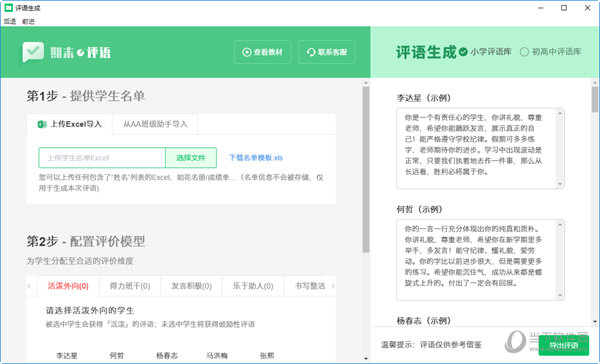The width and height of the screenshot is (600, 364).
Task: Select 小学评语库 radio option
Action: (485, 52)
